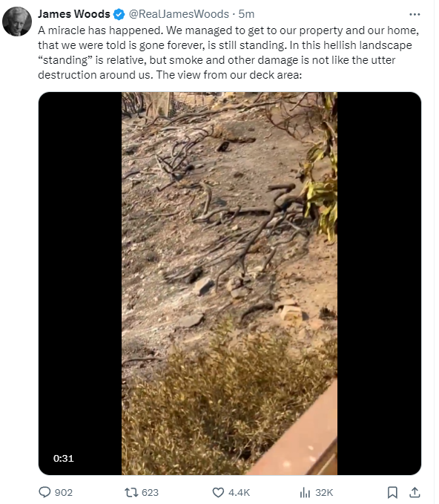Click the 623 reposts count
The height and width of the screenshot is (504, 439).
tap(150, 492)
